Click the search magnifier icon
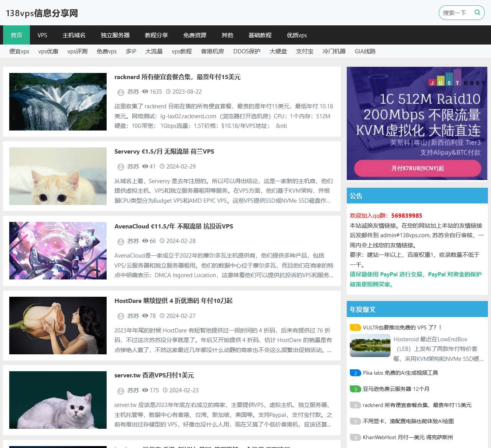 click(x=478, y=12)
